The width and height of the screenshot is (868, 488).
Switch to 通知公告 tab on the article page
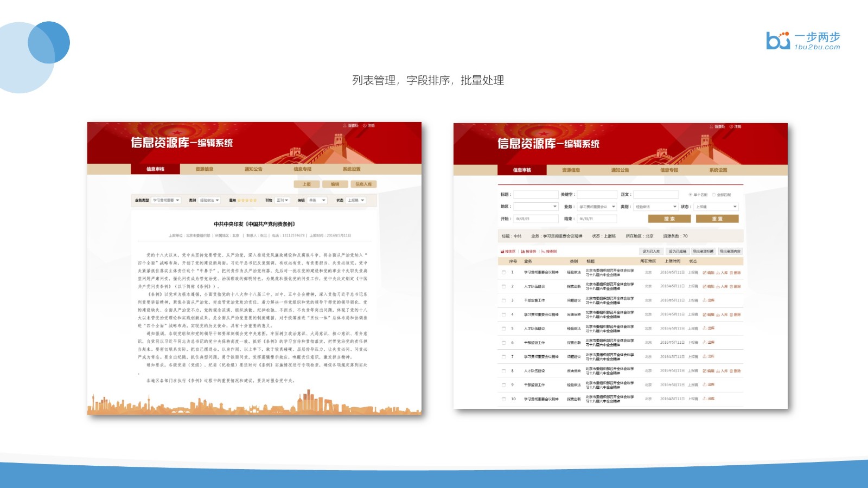coord(253,169)
